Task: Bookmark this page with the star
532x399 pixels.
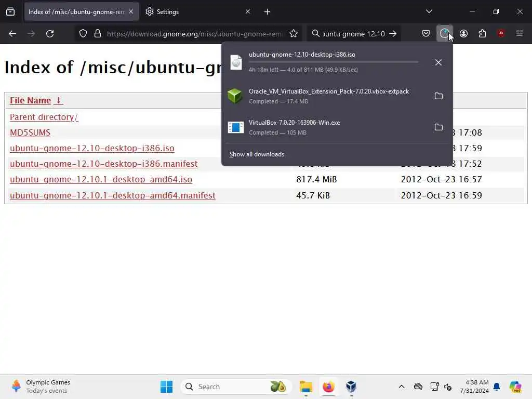Action: coord(294,34)
